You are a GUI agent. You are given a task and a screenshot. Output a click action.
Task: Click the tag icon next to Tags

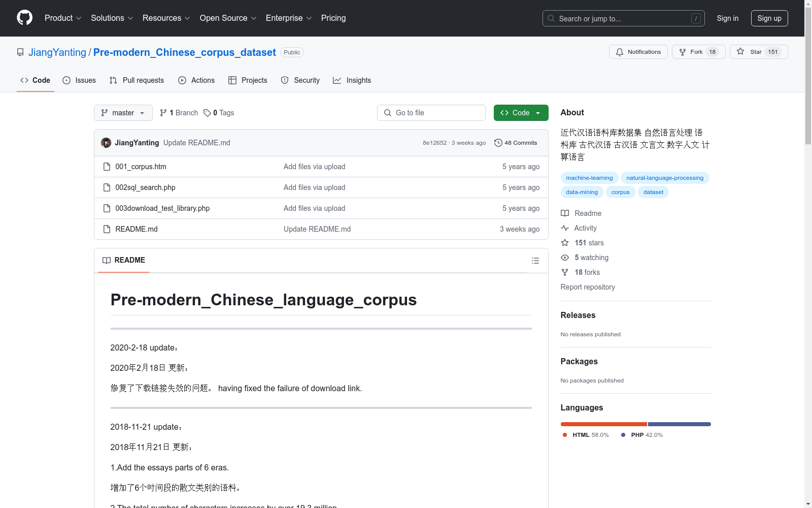(x=207, y=113)
